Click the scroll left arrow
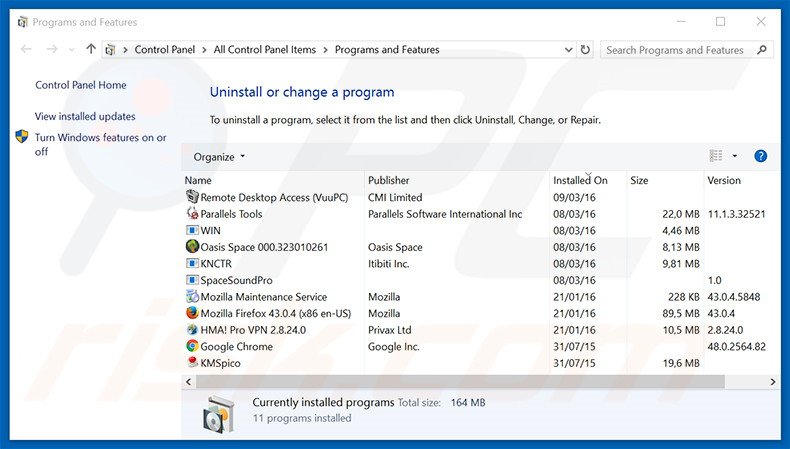Screen dimensions: 790x449 188,382
